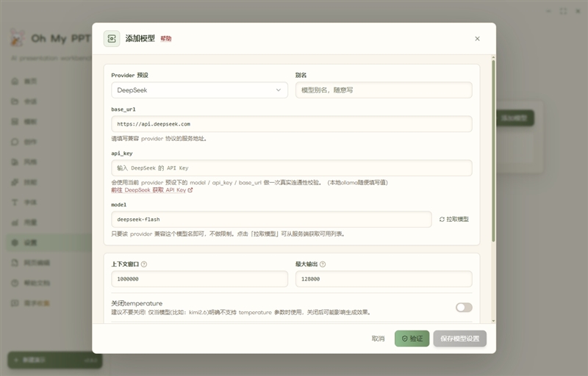
Task: Click the base_url field with api.deepseek.com
Action: click(x=292, y=124)
